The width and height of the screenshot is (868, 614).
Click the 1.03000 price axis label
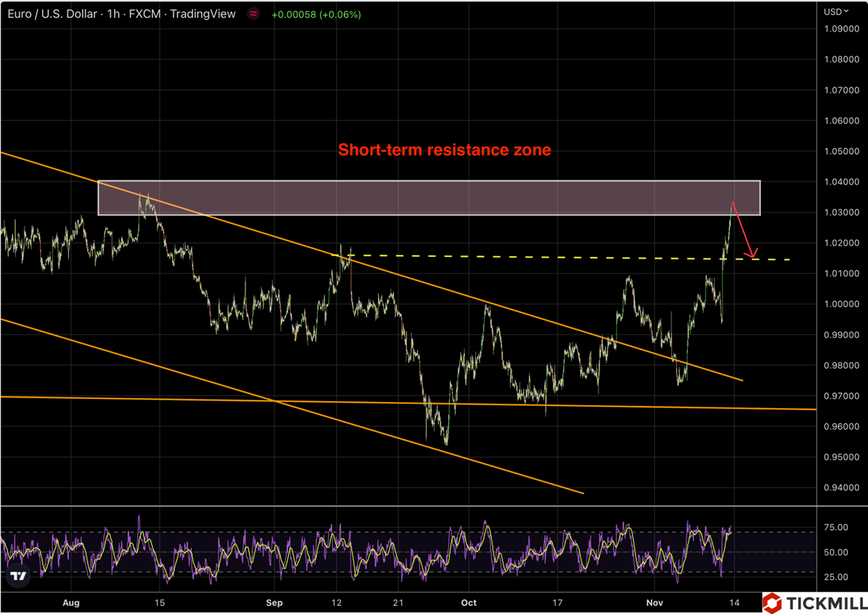click(x=842, y=212)
